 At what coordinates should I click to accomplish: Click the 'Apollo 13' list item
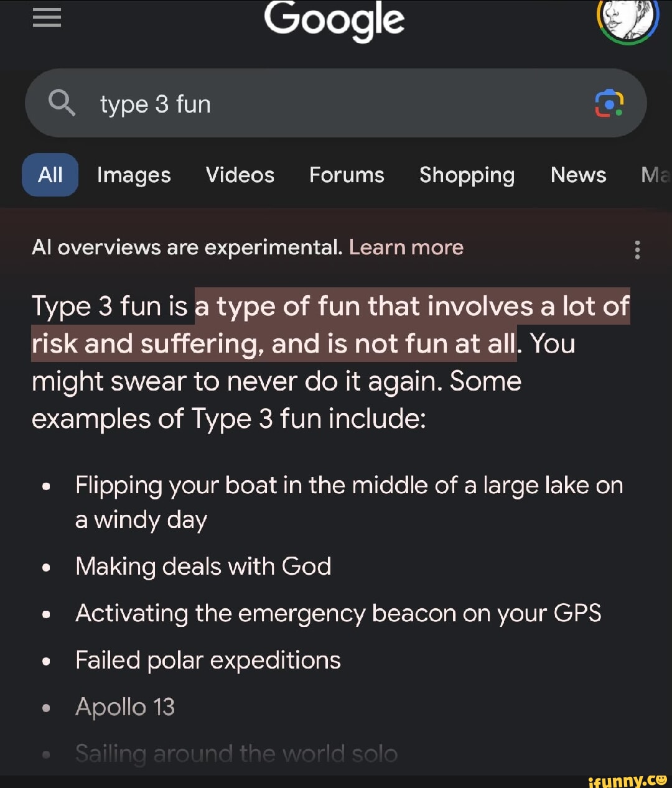point(125,707)
